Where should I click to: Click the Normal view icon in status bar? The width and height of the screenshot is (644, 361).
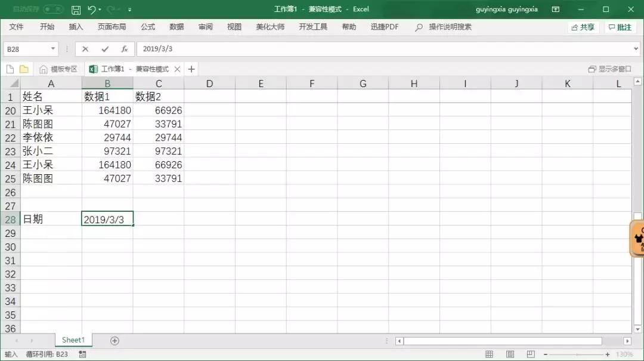(489, 354)
